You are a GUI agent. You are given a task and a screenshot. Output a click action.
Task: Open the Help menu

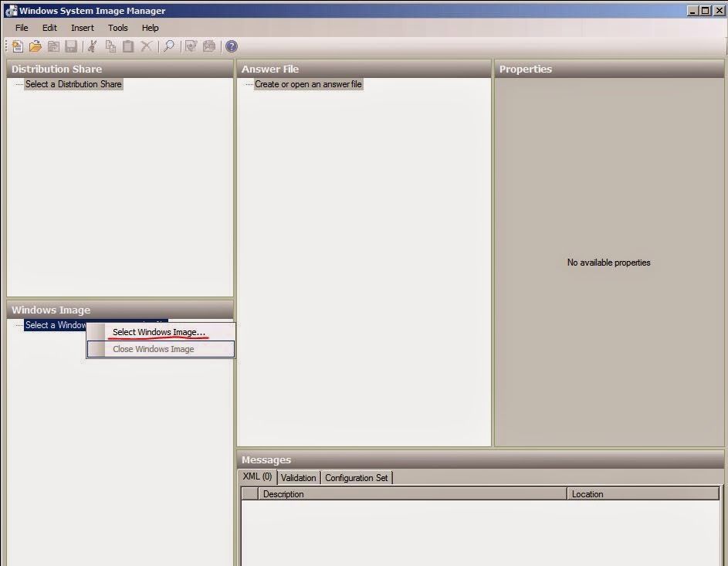[151, 28]
